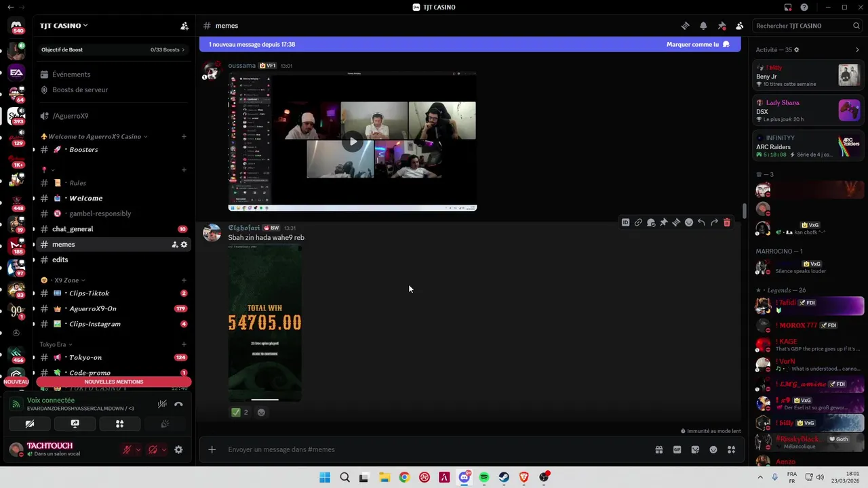Open Spotify from the Windows taskbar
The width and height of the screenshot is (868, 488).
click(x=484, y=477)
